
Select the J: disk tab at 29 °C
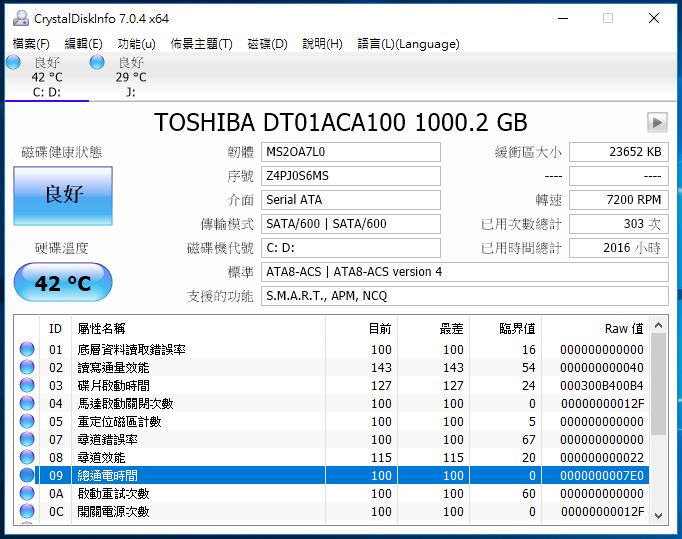pyautogui.click(x=131, y=77)
